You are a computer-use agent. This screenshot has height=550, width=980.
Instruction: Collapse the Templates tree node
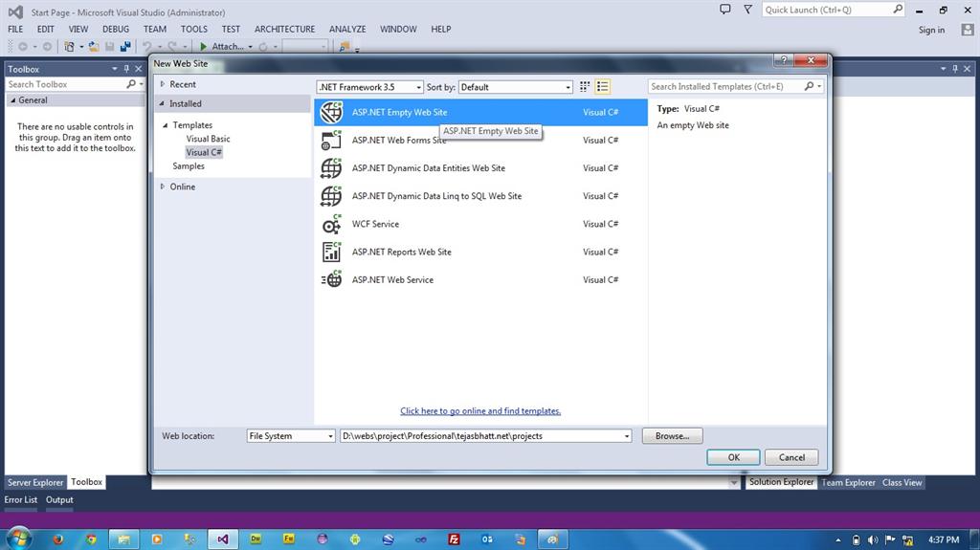pyautogui.click(x=165, y=125)
